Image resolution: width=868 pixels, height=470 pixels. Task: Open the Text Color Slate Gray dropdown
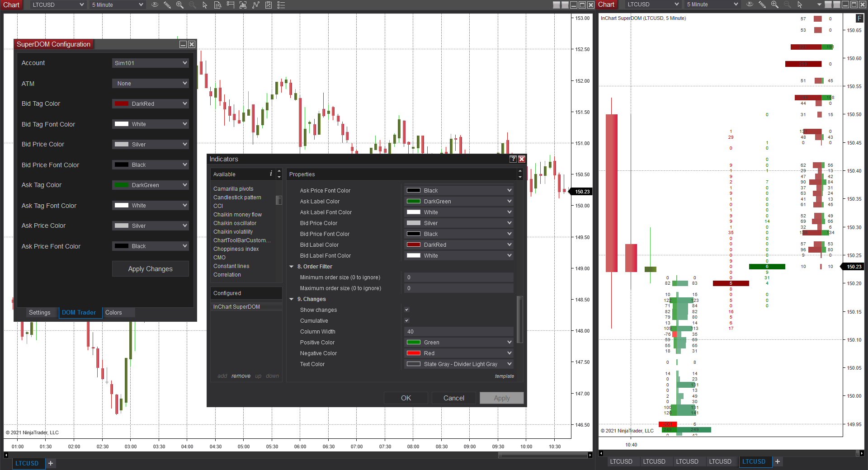click(x=459, y=364)
